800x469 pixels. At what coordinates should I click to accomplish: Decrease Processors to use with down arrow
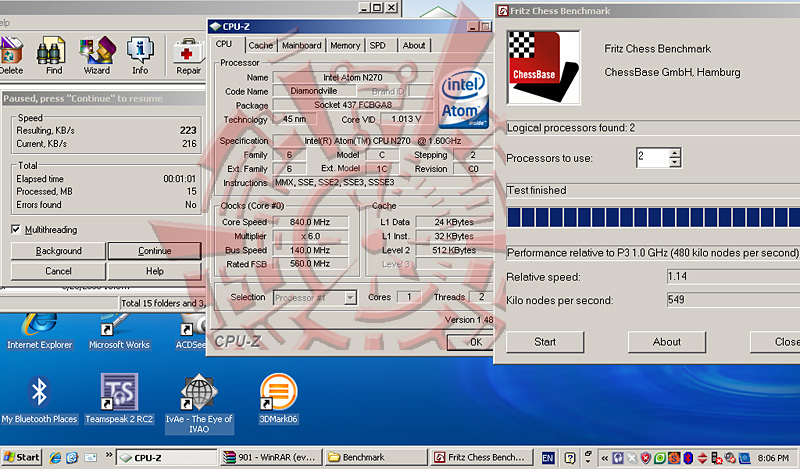[x=674, y=162]
